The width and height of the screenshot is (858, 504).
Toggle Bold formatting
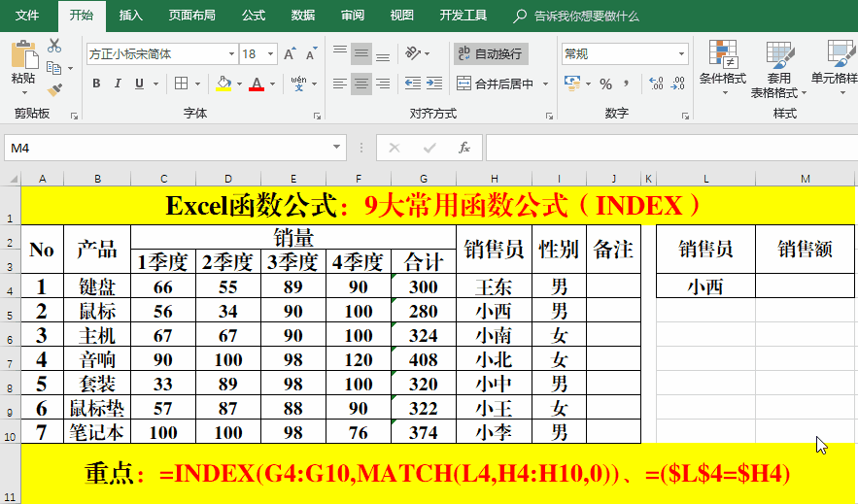96,84
